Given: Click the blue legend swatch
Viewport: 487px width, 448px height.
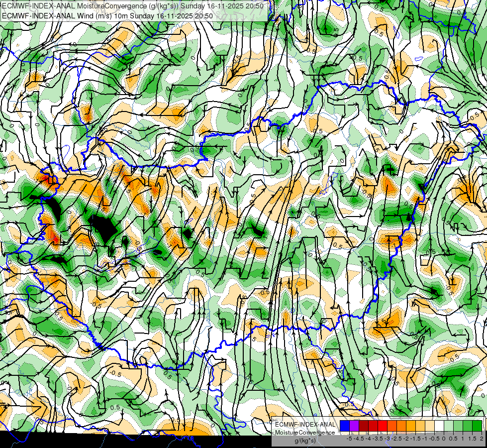Looking at the screenshot, I should pos(345,426).
